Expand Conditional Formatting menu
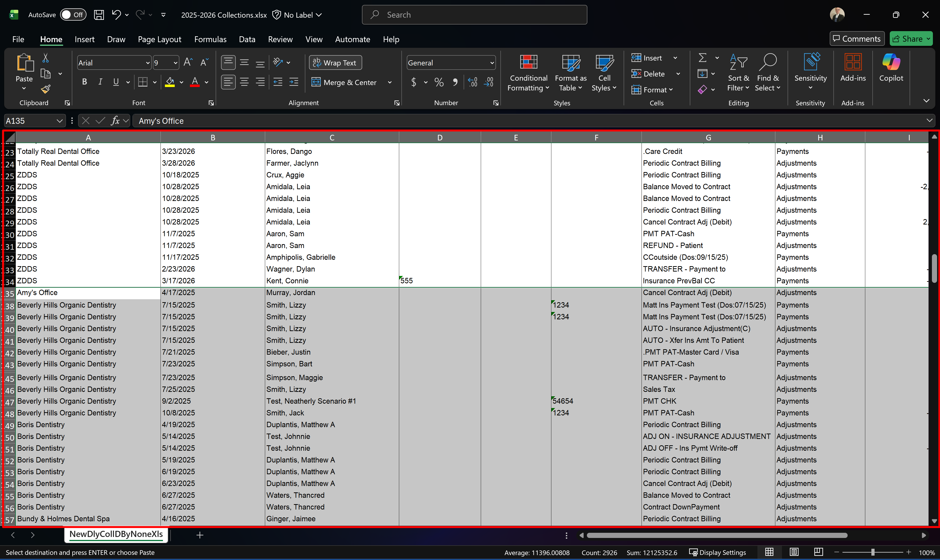Viewport: 940px width, 560px height. [x=528, y=73]
